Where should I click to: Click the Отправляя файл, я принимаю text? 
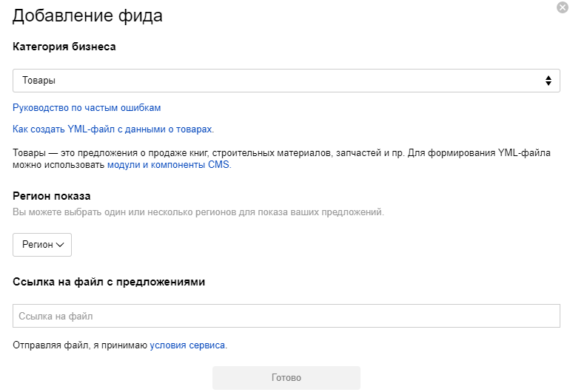[x=80, y=345]
